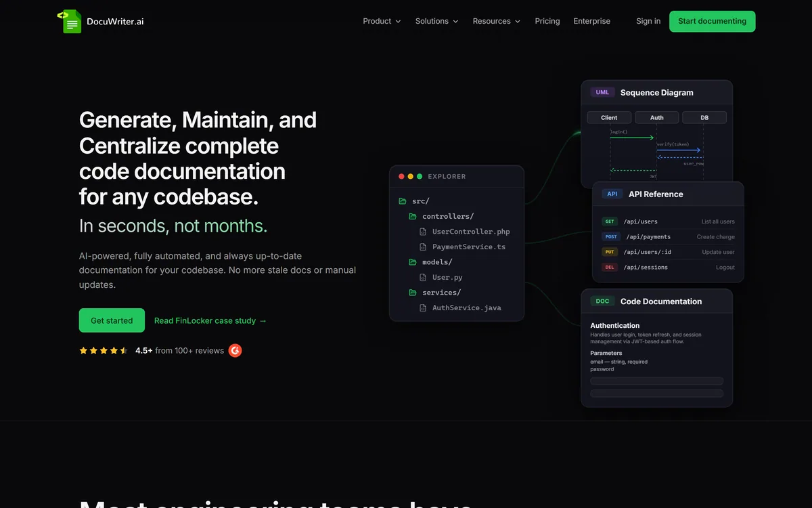Click the services/ folder name
This screenshot has height=508, width=812.
click(441, 293)
